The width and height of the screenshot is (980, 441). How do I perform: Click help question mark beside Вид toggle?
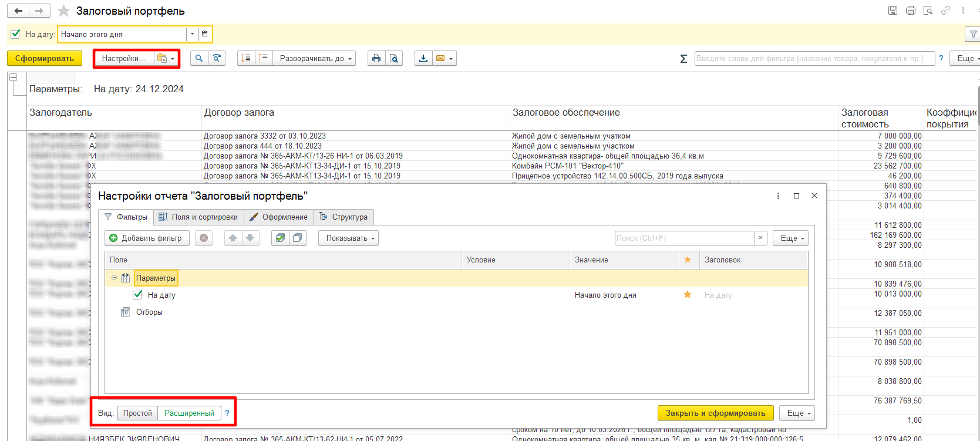click(227, 413)
